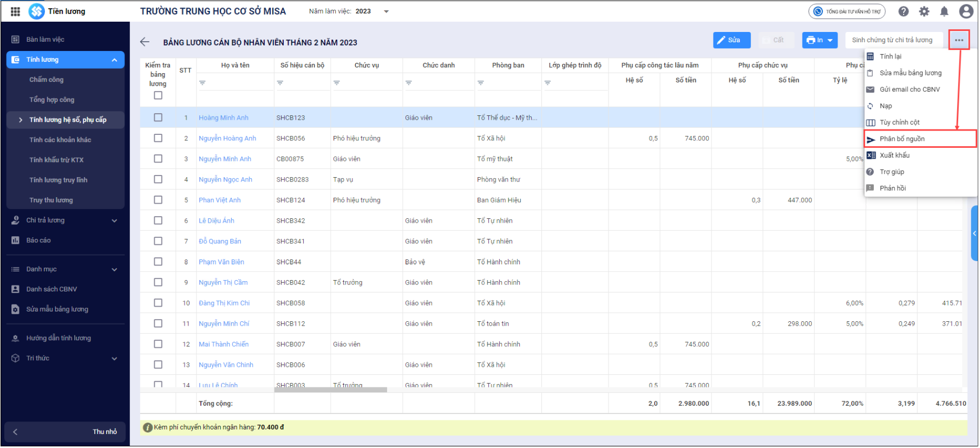Viewport: 980px width, 448px height.
Task: Open the help question mark icon
Action: click(x=904, y=11)
